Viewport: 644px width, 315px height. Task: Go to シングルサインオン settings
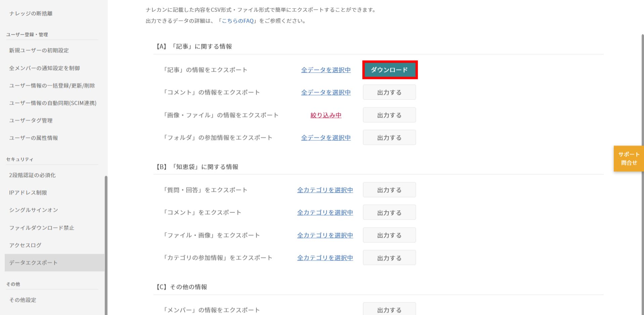pyautogui.click(x=34, y=210)
